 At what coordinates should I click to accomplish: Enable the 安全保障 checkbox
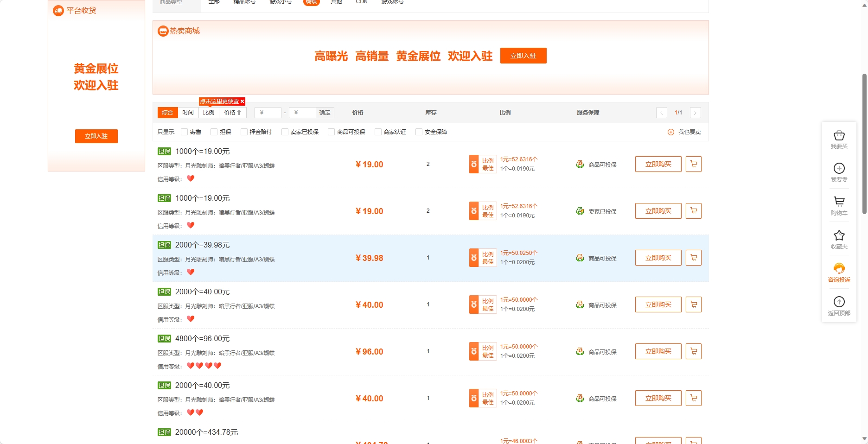tap(419, 132)
